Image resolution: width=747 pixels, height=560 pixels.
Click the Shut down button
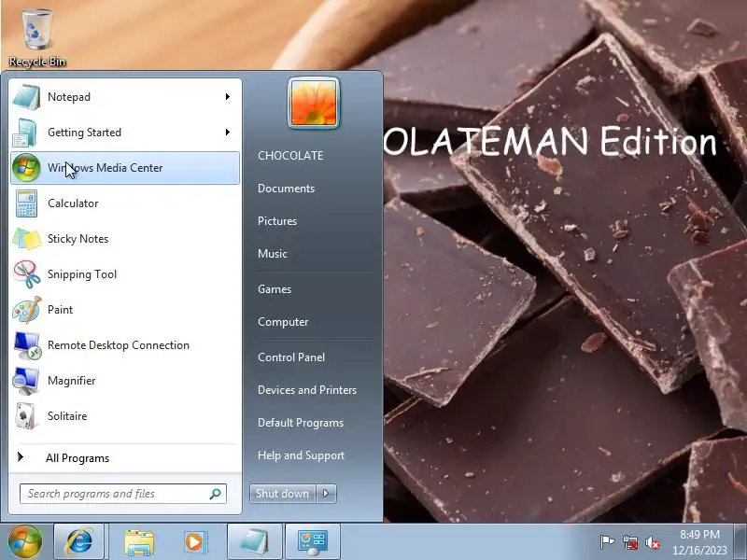(283, 494)
